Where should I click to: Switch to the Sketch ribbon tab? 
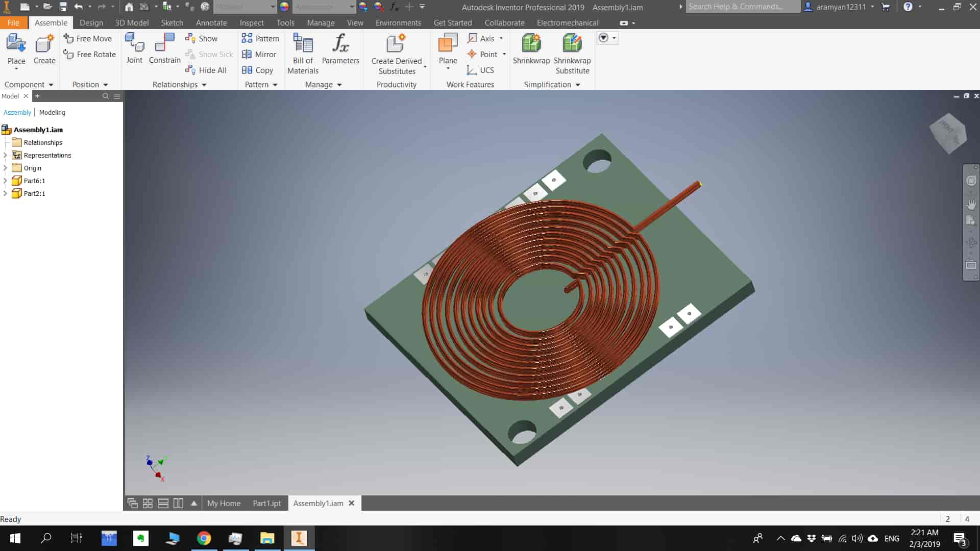171,23
